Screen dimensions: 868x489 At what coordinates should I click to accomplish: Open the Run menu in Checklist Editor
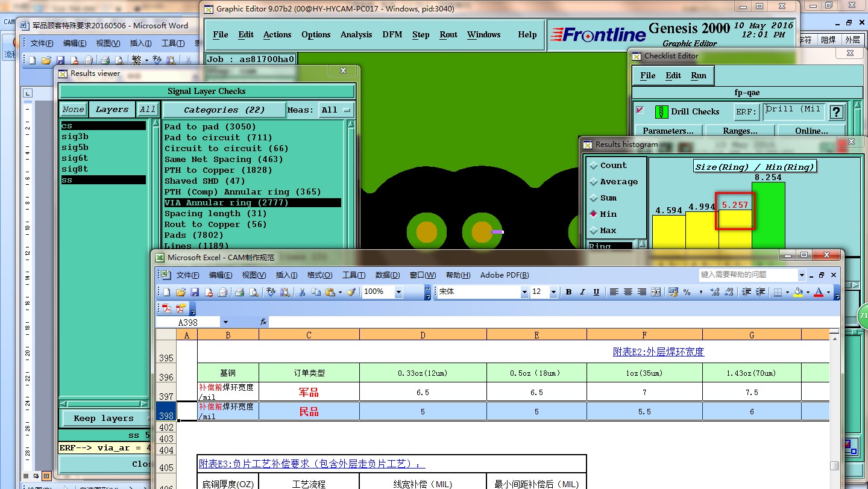pos(699,75)
